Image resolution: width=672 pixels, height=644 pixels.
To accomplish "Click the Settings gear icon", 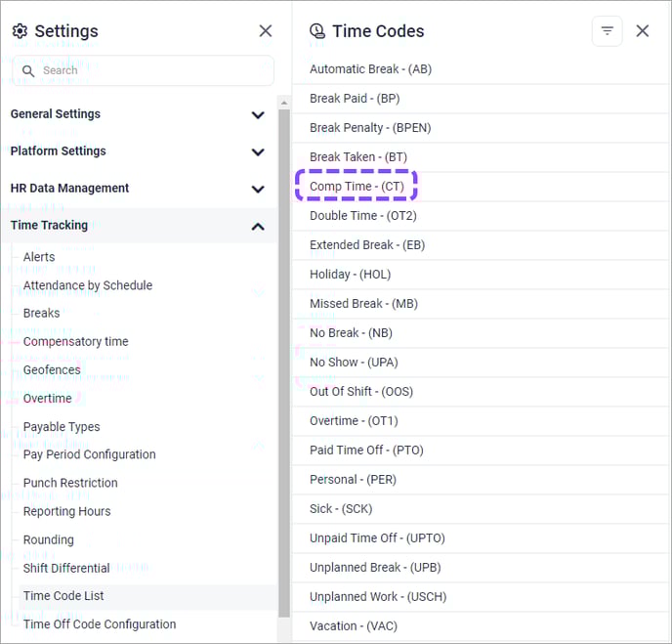I will coord(20,31).
